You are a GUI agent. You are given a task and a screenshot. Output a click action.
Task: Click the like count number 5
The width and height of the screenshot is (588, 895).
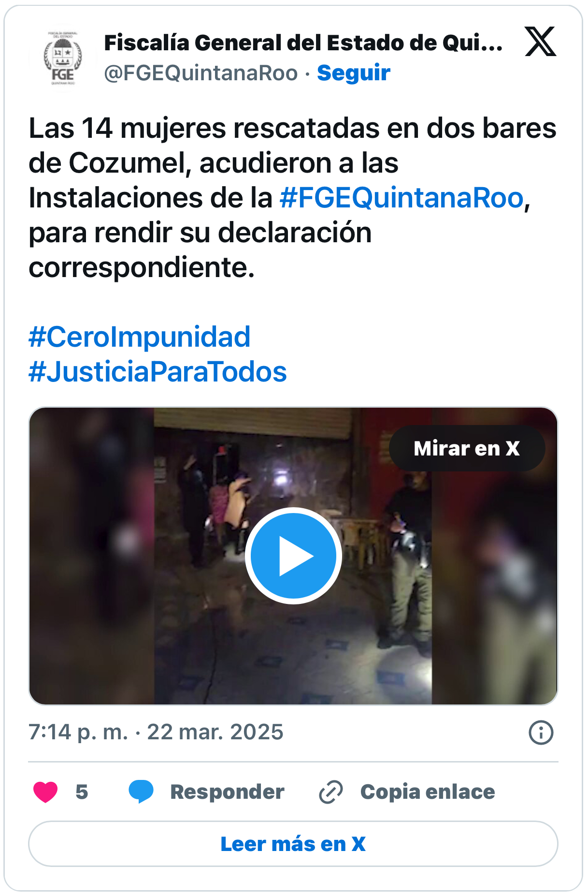click(x=82, y=792)
